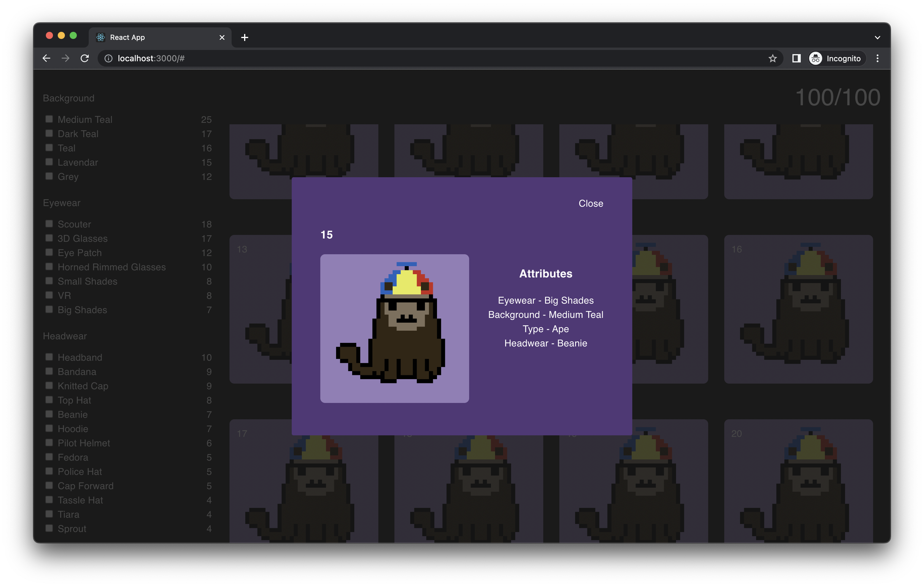924x587 pixels.
Task: Reload the localhost page
Action: (85, 58)
